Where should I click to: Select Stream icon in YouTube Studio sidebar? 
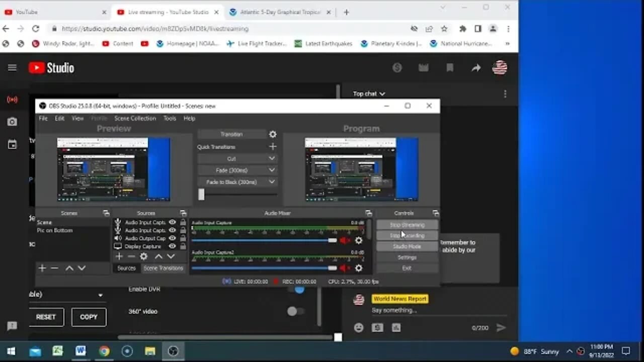click(x=12, y=100)
